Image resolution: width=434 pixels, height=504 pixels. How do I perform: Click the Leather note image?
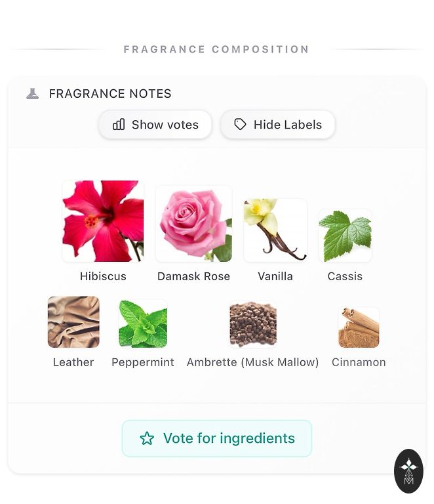[73, 322]
